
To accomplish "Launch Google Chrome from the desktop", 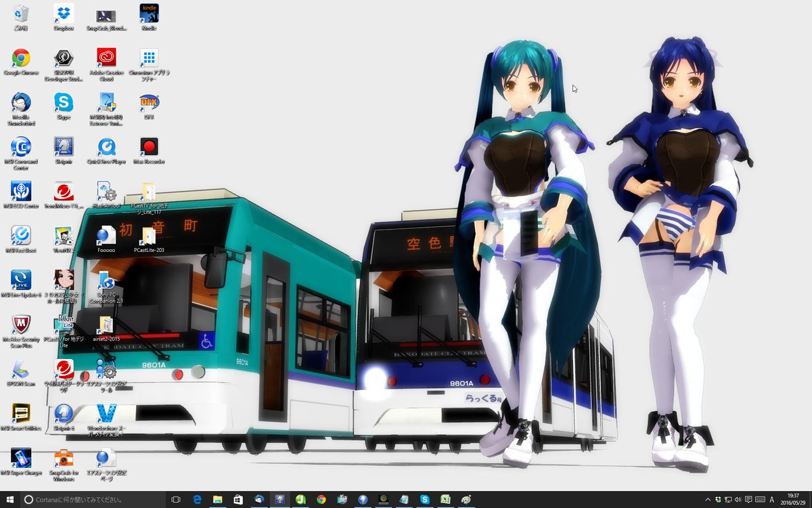I will [x=21, y=62].
